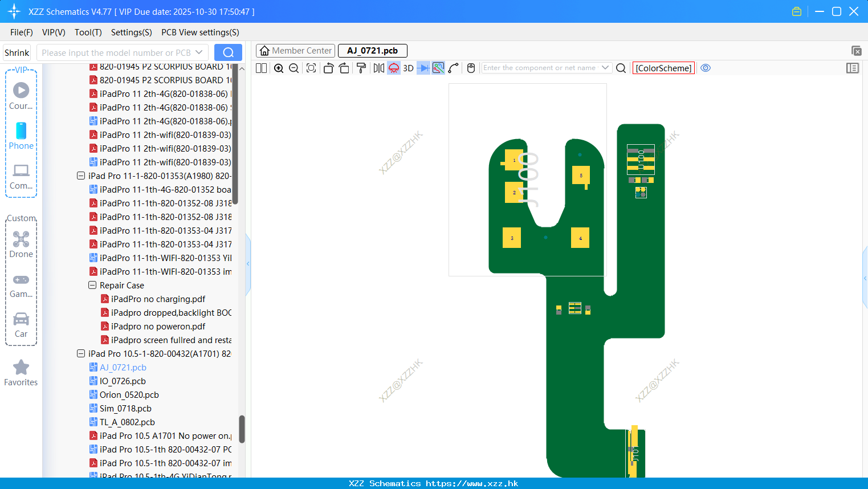Select the Car category
This screenshot has width=868, height=489.
[x=21, y=324]
